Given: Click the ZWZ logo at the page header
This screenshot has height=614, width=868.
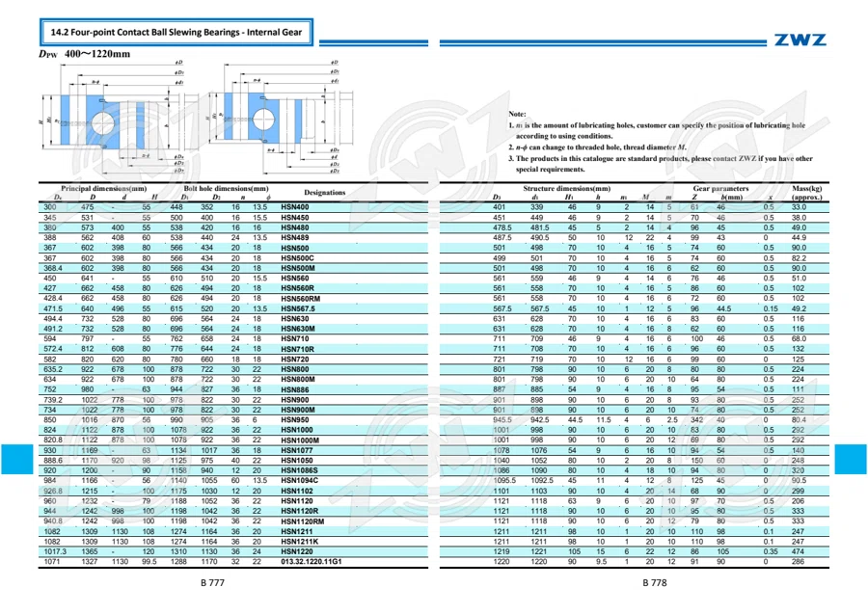Looking at the screenshot, I should [x=800, y=40].
